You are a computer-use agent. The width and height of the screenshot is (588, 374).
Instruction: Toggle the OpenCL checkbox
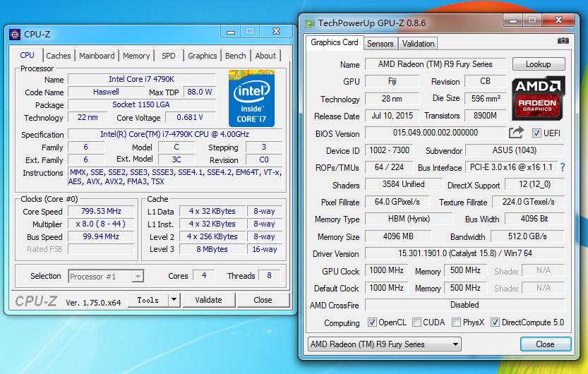372,322
